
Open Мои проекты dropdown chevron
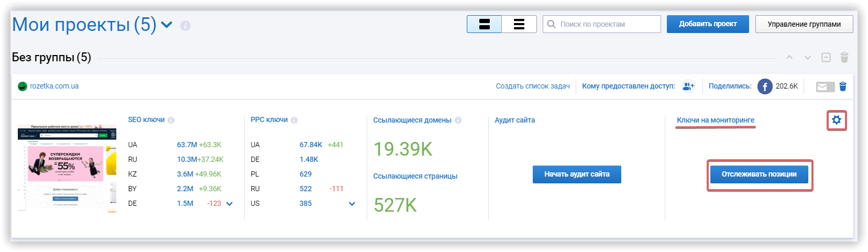[x=167, y=25]
